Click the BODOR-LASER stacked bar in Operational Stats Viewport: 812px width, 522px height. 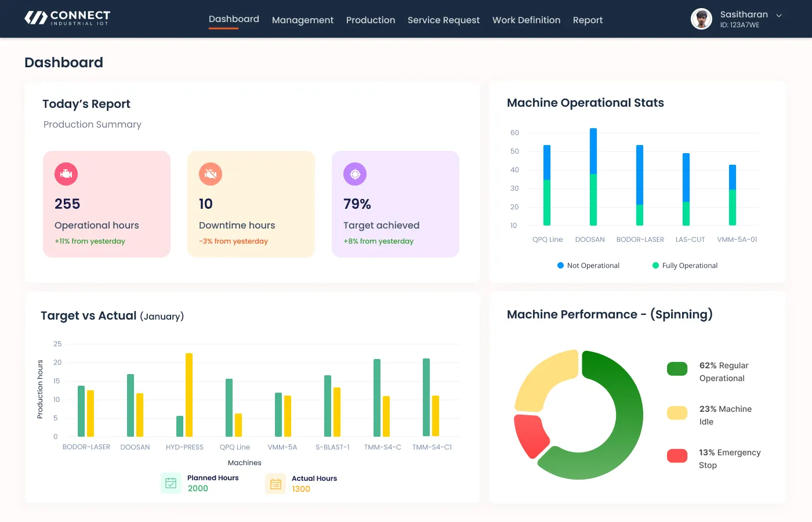(640, 185)
